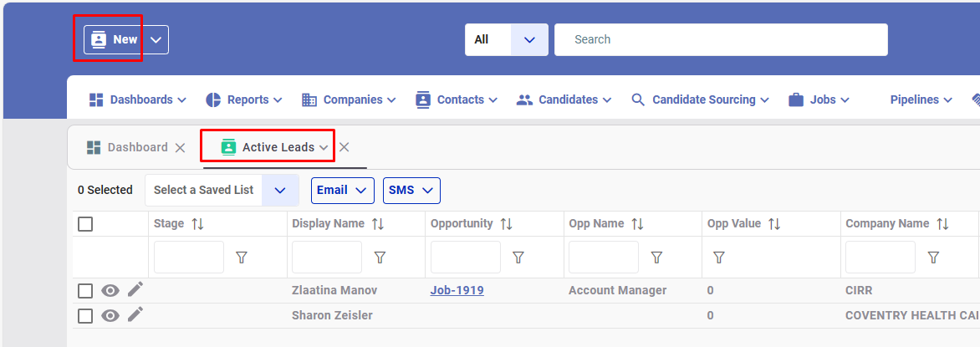Open the filter icon for Stage column
Viewport: 980px width, 347px height.
coord(242,257)
